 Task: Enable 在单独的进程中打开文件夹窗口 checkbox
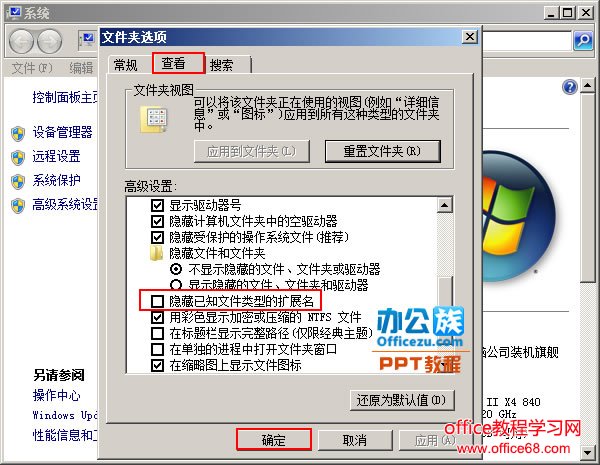point(157,349)
